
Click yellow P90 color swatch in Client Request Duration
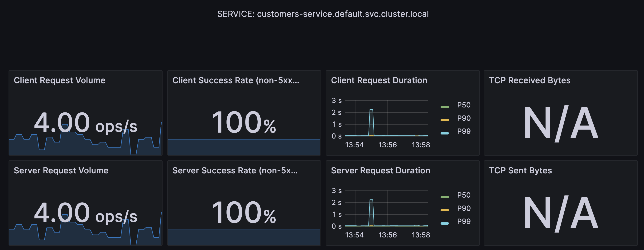(445, 120)
